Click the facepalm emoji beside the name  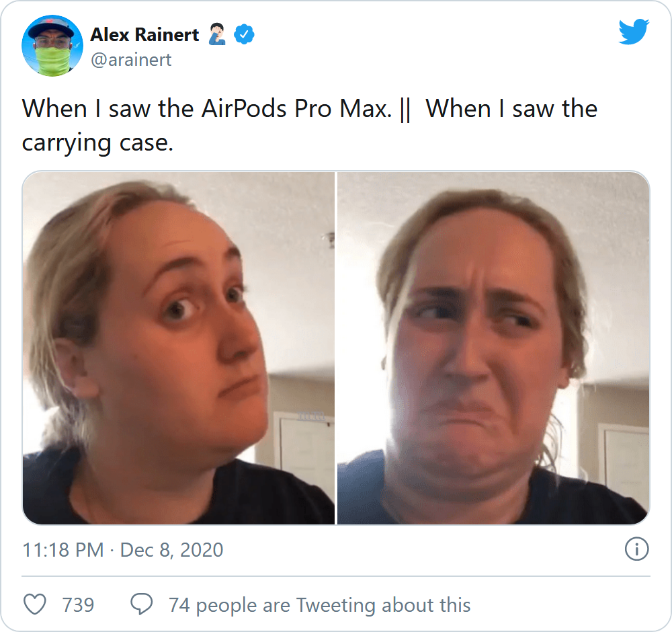(x=217, y=34)
